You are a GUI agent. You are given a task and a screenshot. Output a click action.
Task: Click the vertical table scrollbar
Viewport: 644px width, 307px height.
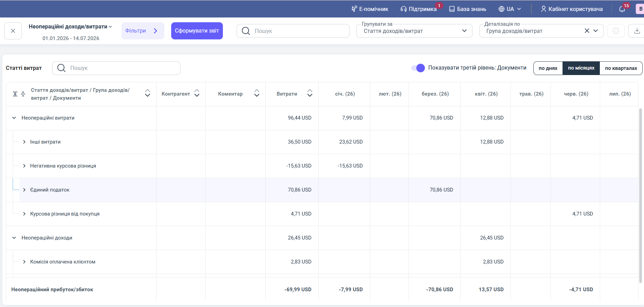point(641,195)
